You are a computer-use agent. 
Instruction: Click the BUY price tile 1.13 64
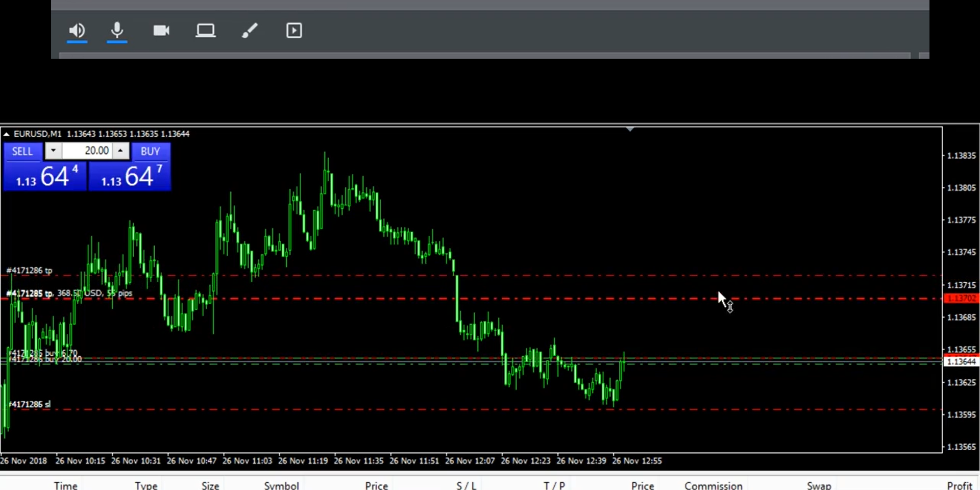pyautogui.click(x=130, y=176)
